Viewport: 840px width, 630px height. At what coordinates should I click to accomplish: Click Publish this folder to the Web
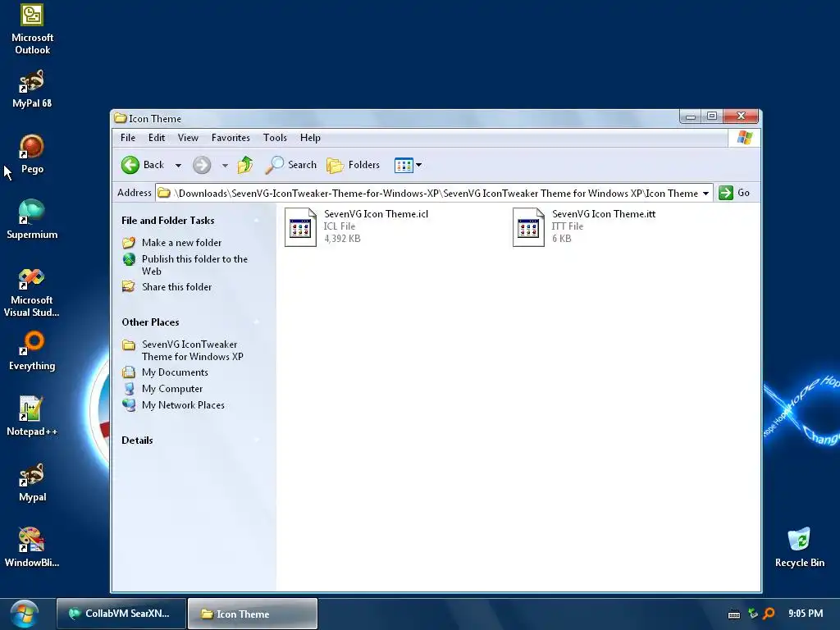coord(194,265)
